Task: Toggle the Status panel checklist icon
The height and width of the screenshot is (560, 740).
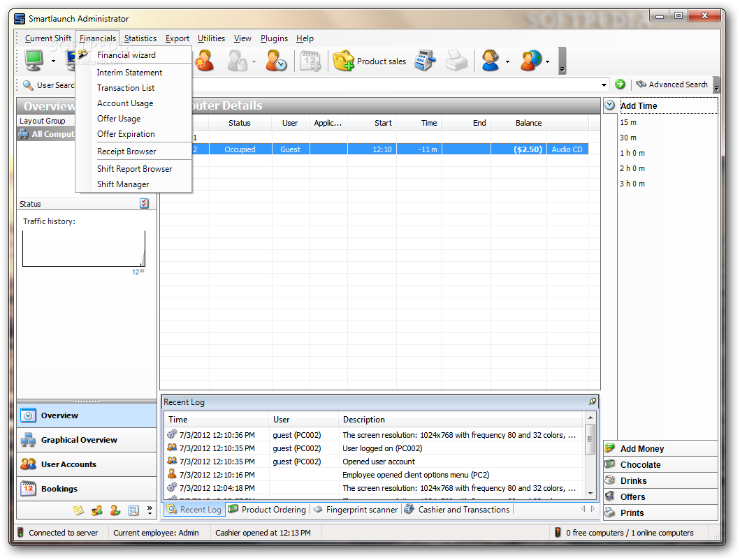Action: coord(145,203)
